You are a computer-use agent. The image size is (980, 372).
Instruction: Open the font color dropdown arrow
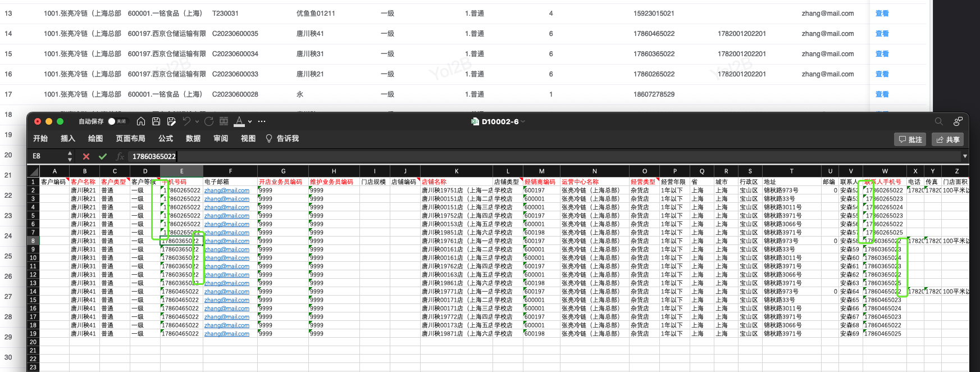click(x=250, y=121)
